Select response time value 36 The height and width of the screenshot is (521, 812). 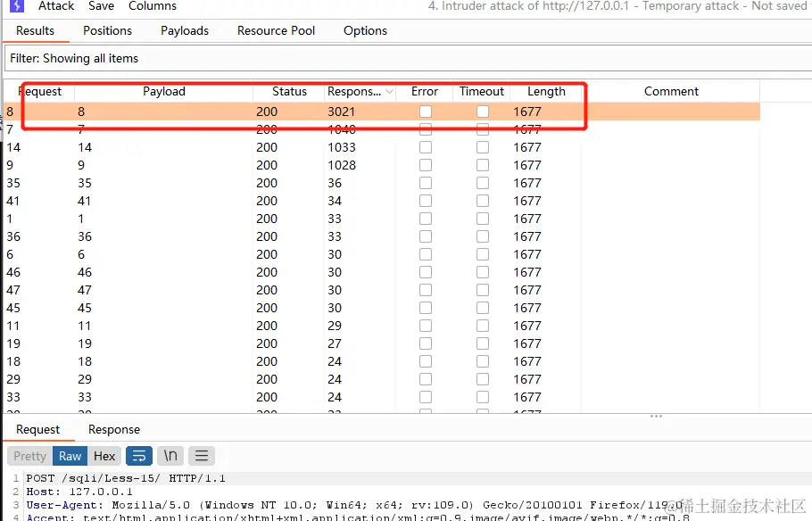coord(335,183)
